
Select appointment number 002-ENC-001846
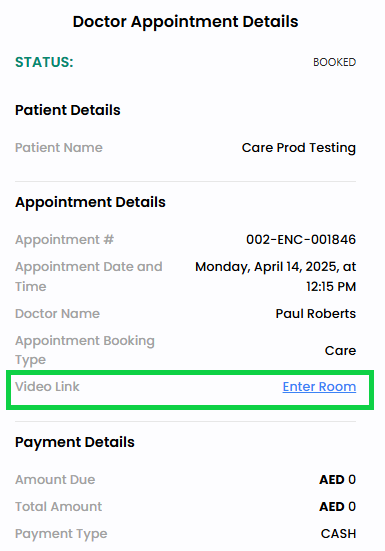point(301,240)
